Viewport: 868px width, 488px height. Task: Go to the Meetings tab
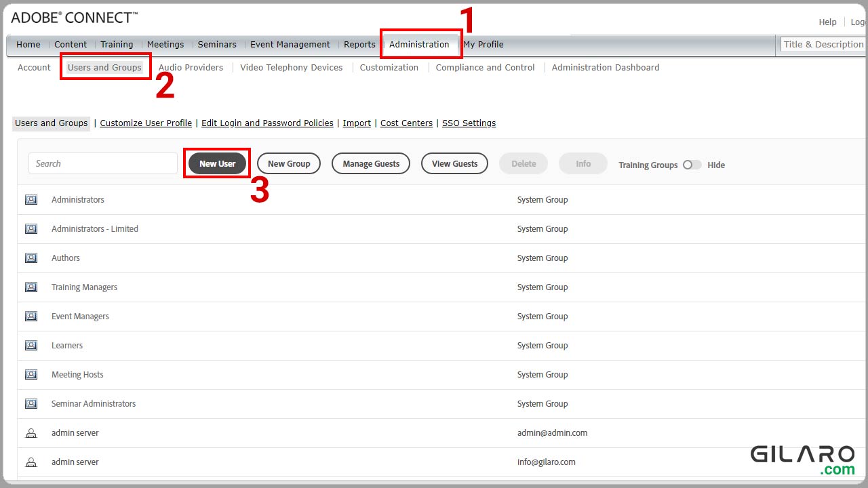(x=165, y=45)
